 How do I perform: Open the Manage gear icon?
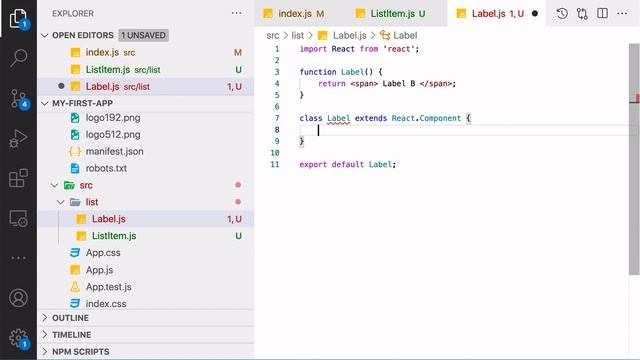[18, 338]
